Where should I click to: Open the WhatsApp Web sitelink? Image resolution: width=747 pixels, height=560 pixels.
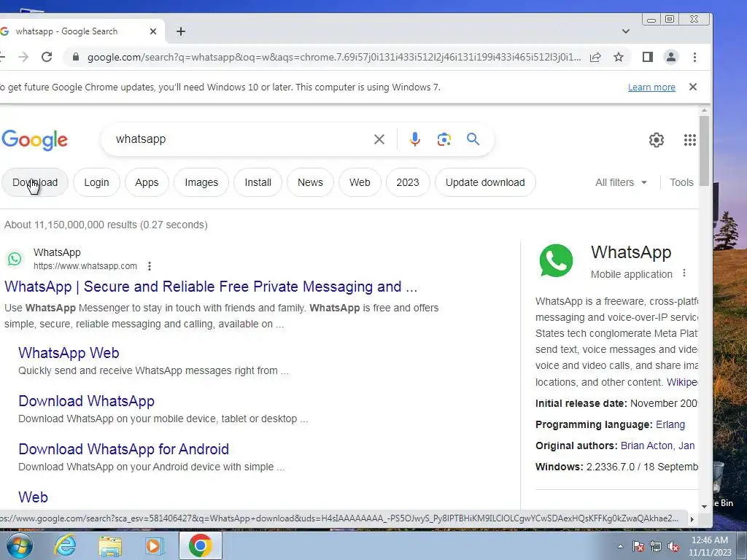point(69,353)
